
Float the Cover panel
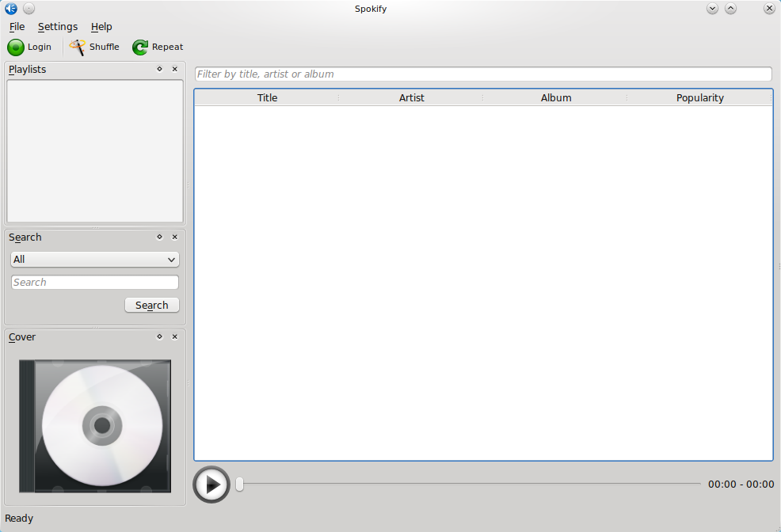[159, 336]
